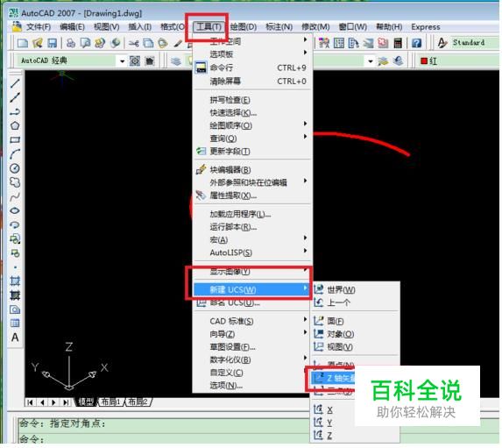Click in the 命令 command line input

[x=163, y=438]
